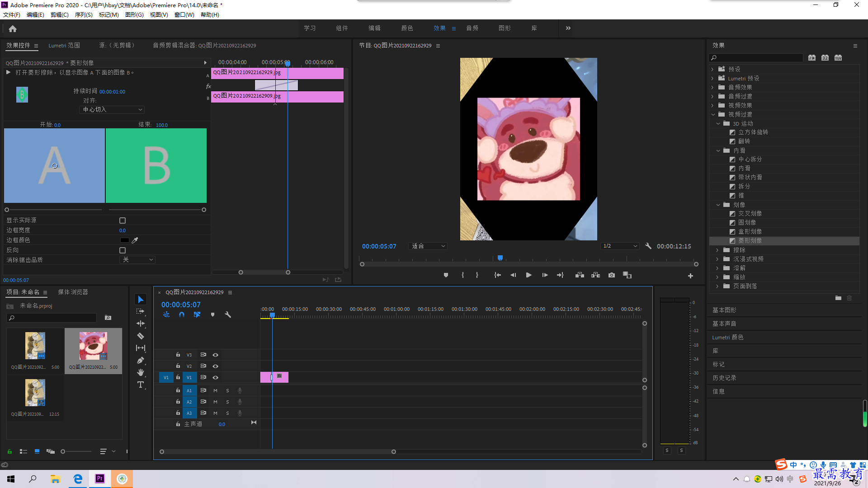
Task: Show more workspaces chevron
Action: 568,28
